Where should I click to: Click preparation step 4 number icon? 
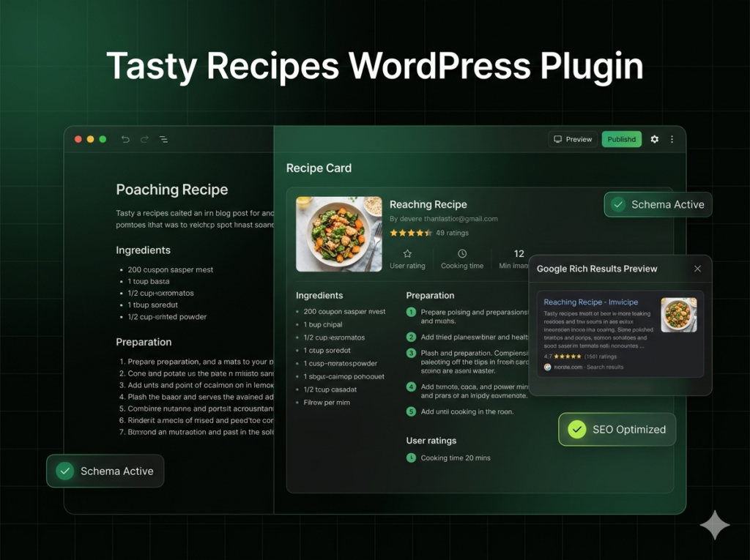pyautogui.click(x=411, y=387)
